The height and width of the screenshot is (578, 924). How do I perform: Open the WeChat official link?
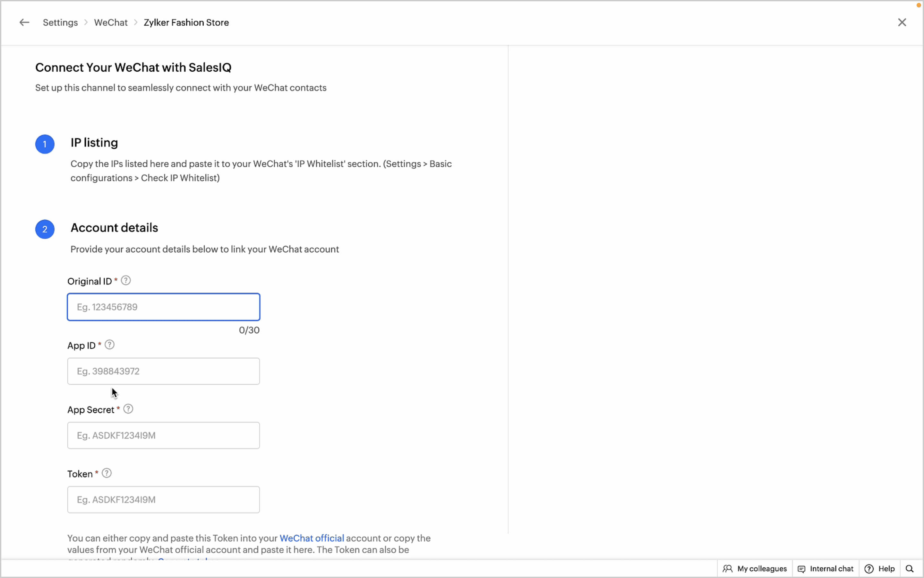[312, 538]
